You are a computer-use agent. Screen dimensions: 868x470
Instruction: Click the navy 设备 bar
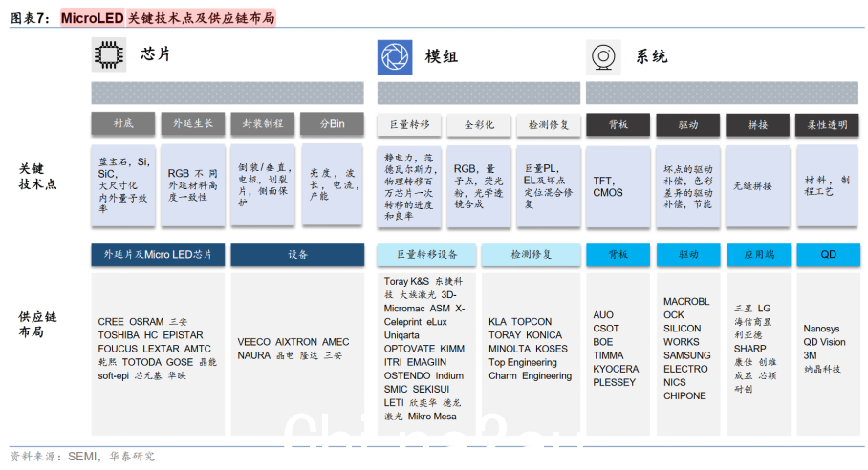pos(297,254)
